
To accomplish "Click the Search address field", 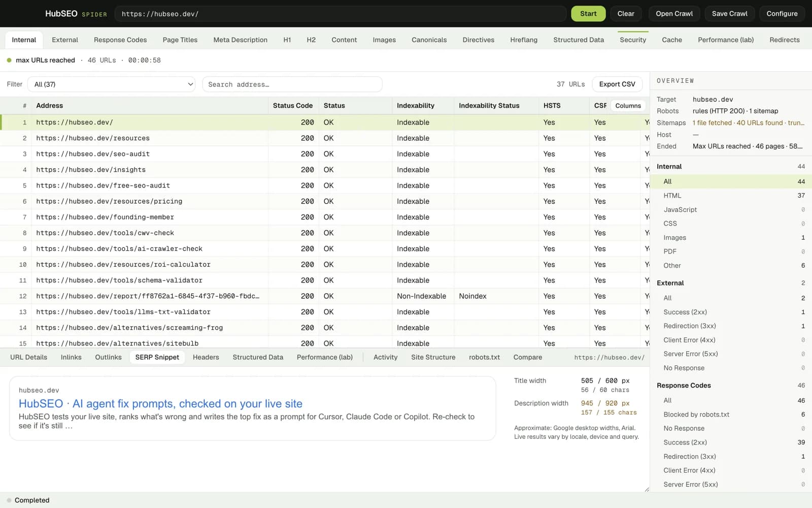I will (292, 84).
